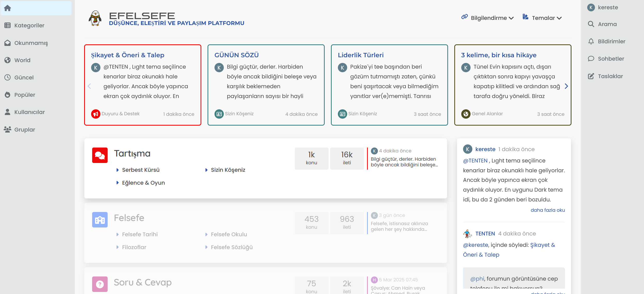Select Popüler in left navigation
This screenshot has height=294, width=644.
pyautogui.click(x=25, y=95)
